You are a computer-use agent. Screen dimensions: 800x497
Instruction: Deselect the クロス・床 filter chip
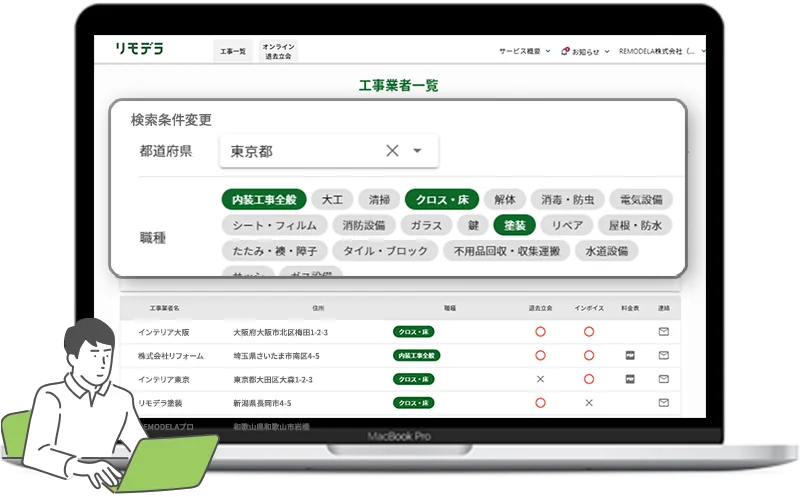[442, 200]
